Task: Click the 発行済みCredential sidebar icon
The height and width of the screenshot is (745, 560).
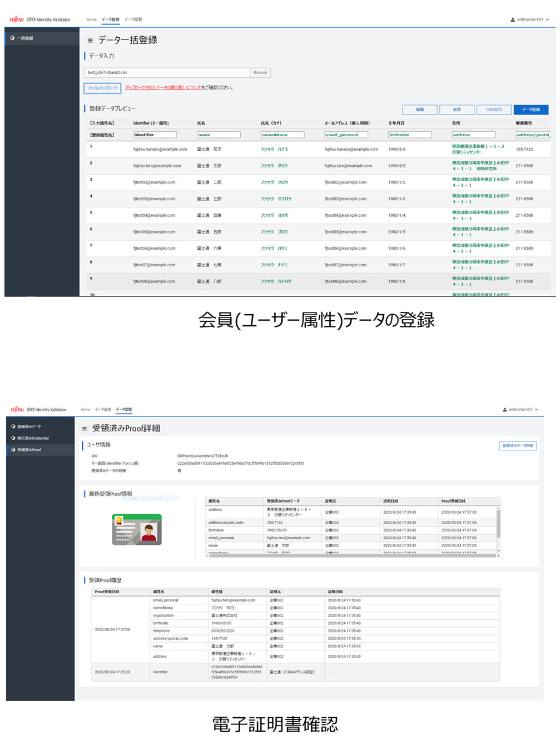Action: click(13, 438)
